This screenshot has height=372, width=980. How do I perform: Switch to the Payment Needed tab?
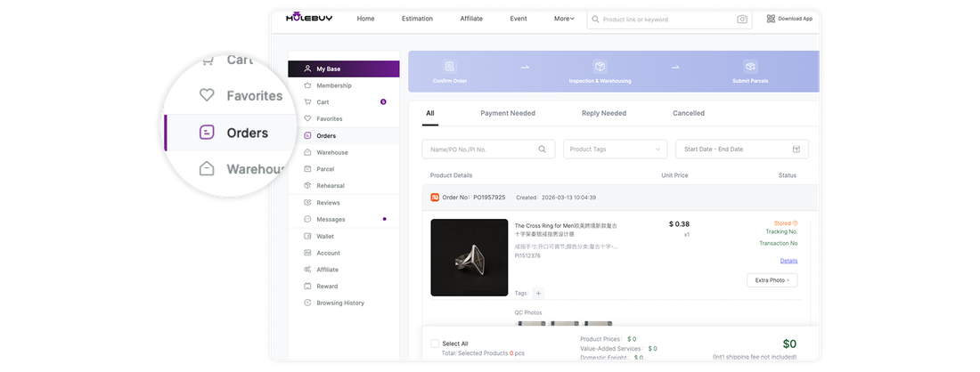(x=508, y=114)
